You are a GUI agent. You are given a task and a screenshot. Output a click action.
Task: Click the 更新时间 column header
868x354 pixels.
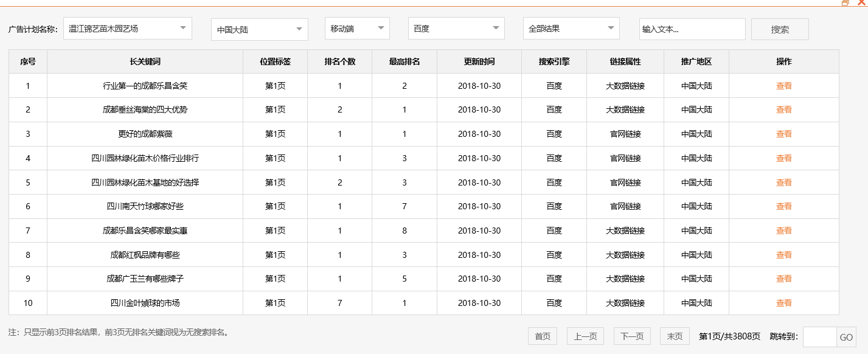[479, 61]
